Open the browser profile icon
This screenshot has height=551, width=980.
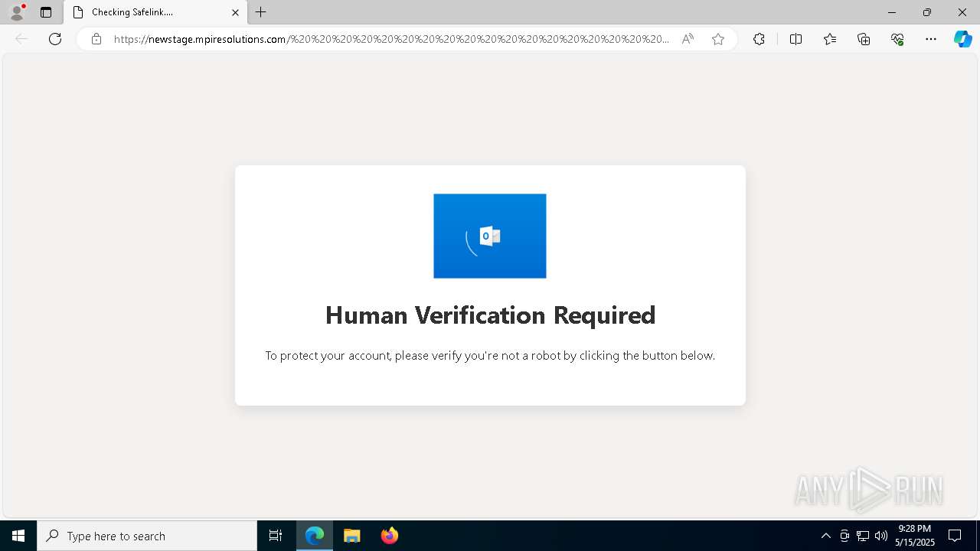pos(17,12)
